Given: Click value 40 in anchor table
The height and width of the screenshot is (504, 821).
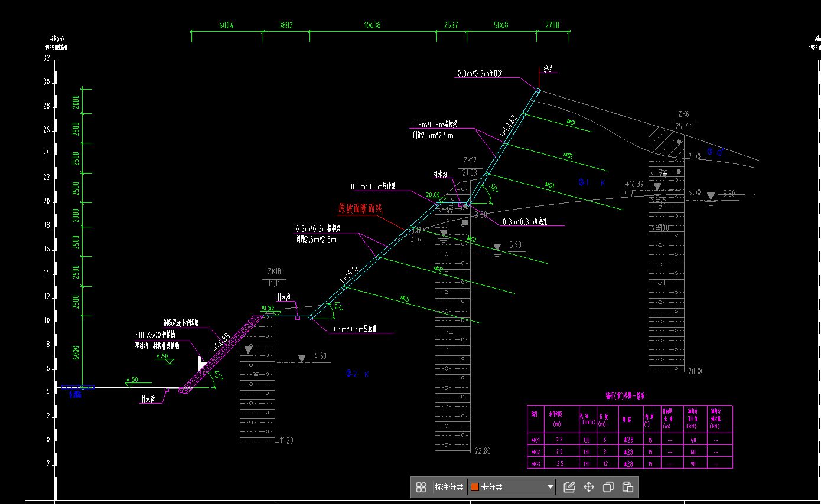Looking at the screenshot, I should click(693, 440).
